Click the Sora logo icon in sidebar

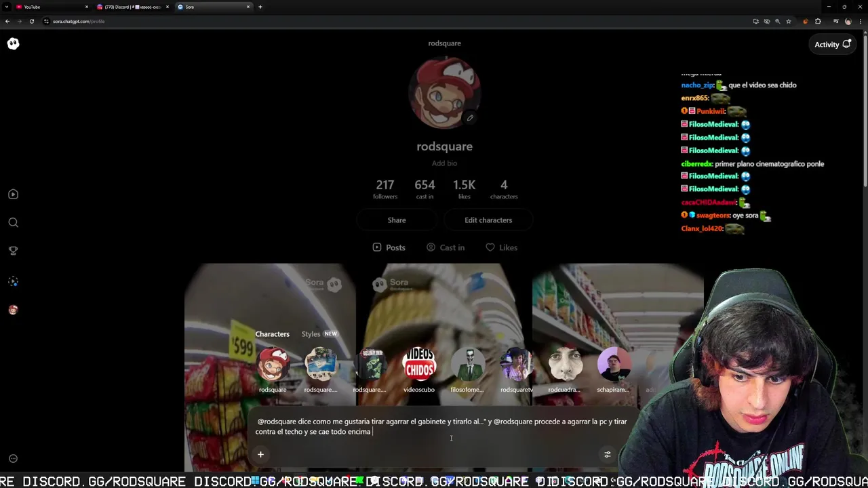13,44
